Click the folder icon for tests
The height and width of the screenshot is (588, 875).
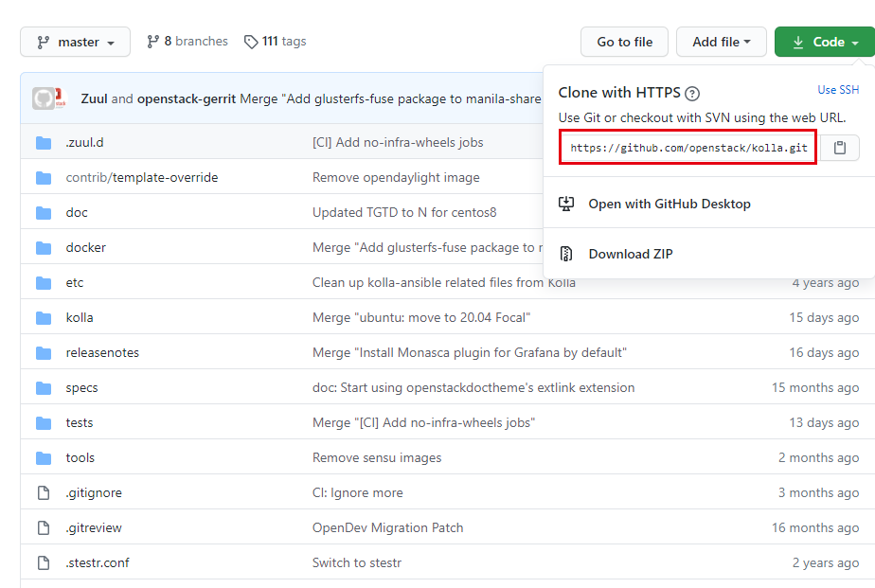tap(44, 423)
